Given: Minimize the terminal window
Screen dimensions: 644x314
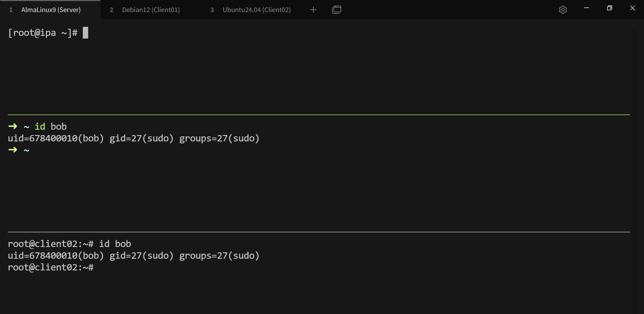Looking at the screenshot, I should coord(586,8).
